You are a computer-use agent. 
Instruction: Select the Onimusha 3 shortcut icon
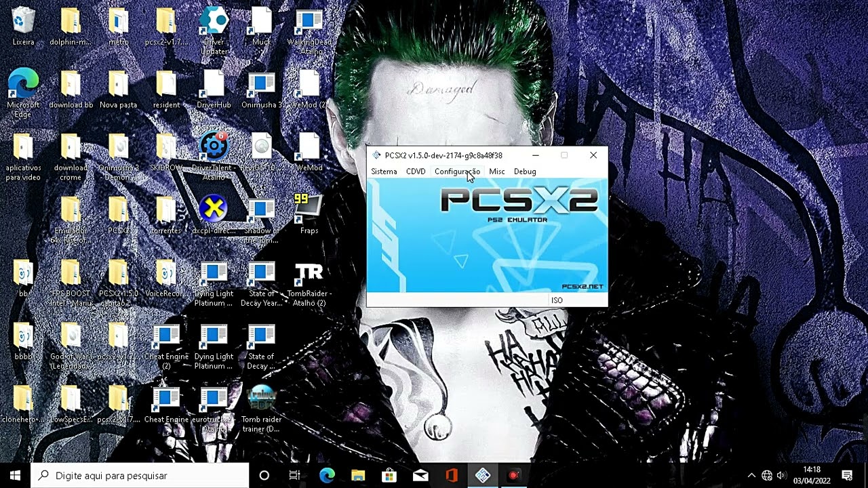tap(261, 89)
